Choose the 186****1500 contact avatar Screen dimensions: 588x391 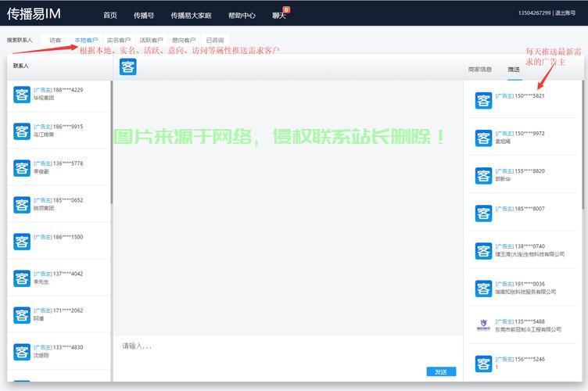coord(22,242)
